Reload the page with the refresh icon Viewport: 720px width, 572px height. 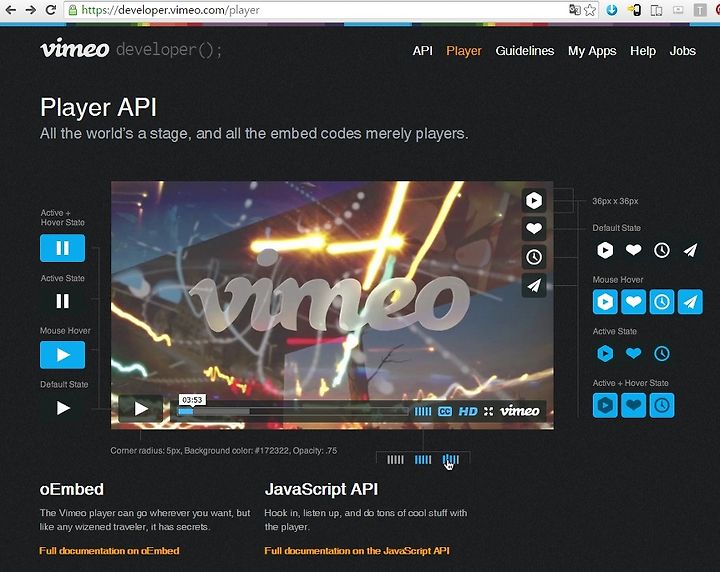(x=51, y=10)
